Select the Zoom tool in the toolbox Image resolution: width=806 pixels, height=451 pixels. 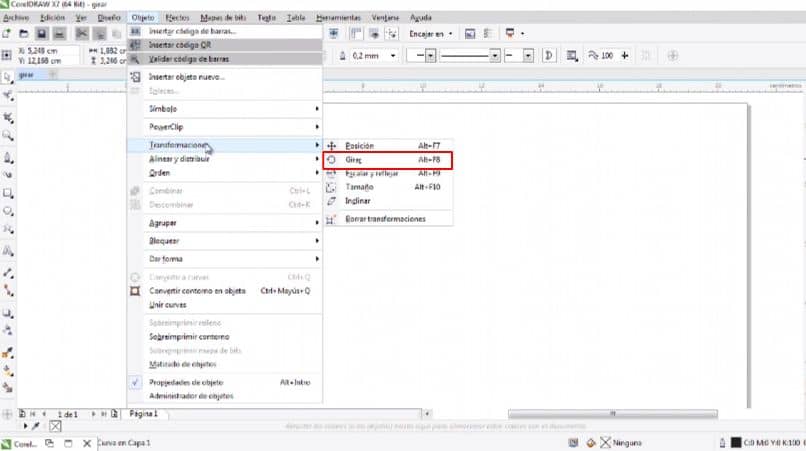(7, 136)
